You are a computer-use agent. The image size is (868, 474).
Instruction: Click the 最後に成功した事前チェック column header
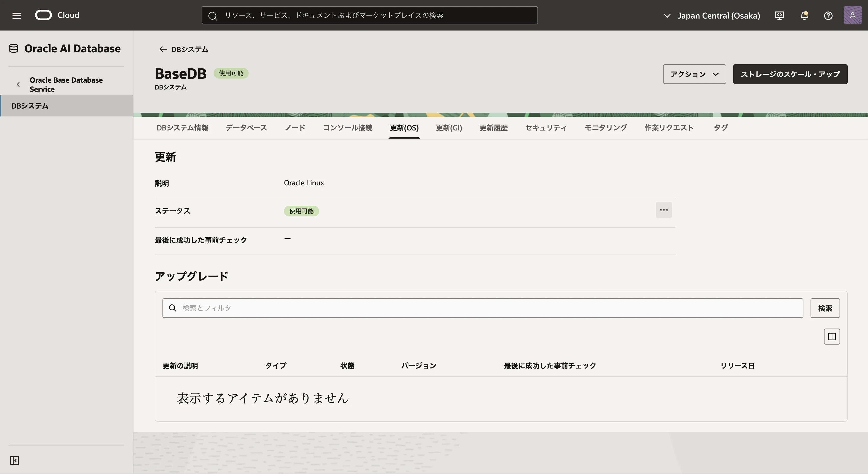click(550, 366)
